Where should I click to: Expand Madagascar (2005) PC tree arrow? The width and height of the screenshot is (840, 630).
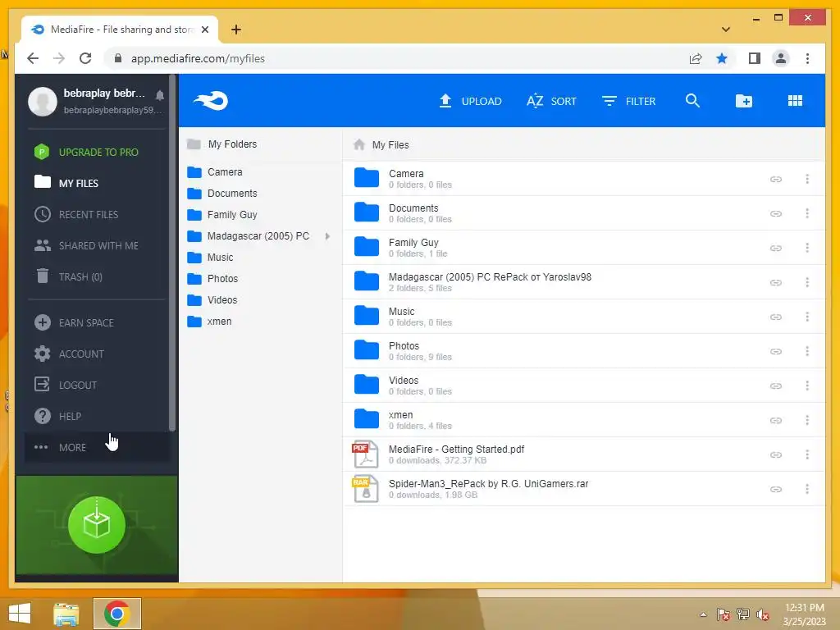click(327, 235)
